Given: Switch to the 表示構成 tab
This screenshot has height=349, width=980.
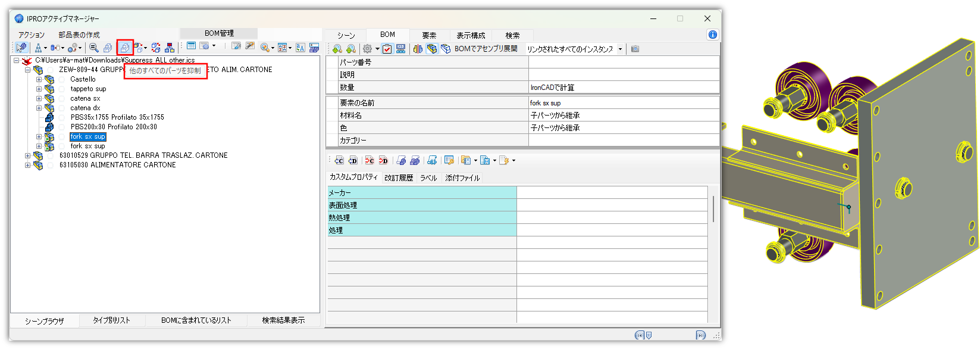Looking at the screenshot, I should (471, 35).
